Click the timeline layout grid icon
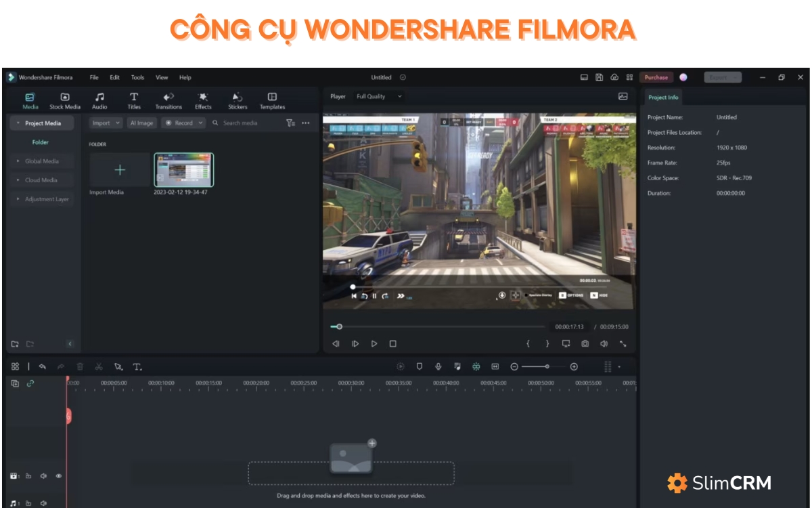Image resolution: width=812 pixels, height=508 pixels. [x=15, y=366]
